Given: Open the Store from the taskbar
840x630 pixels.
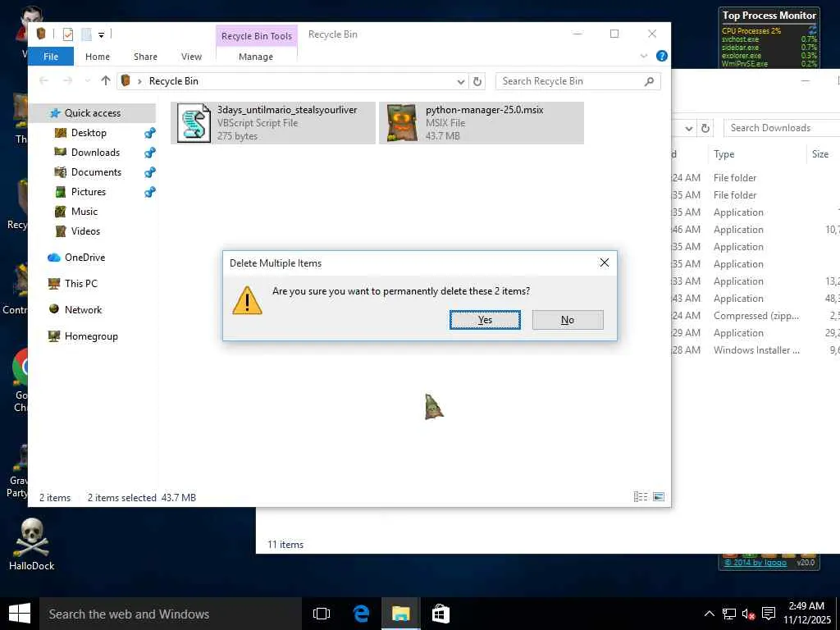Looking at the screenshot, I should point(441,614).
